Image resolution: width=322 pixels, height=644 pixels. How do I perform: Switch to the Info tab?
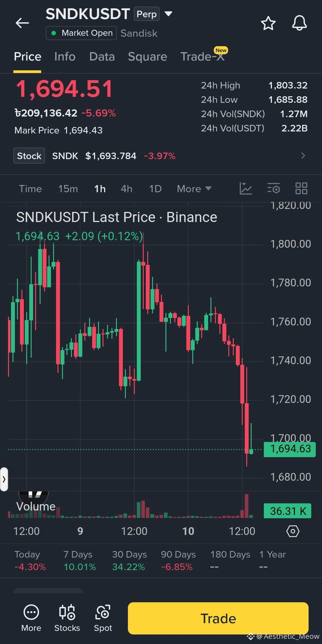65,57
